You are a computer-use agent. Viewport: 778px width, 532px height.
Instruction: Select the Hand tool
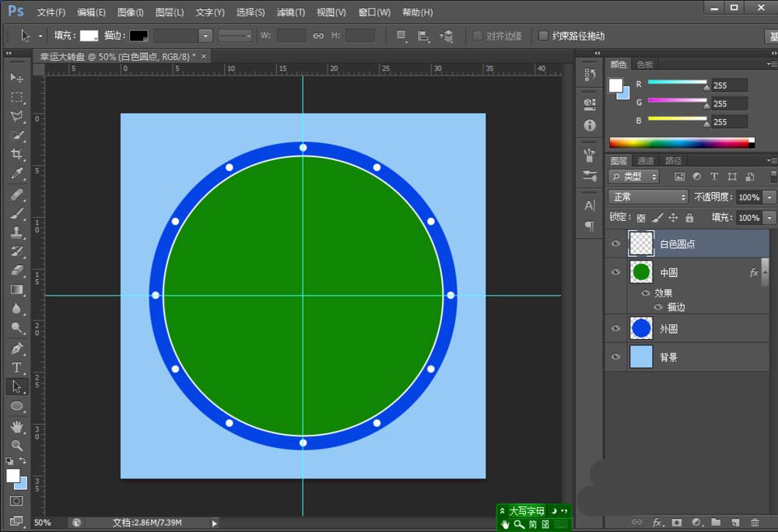tap(16, 426)
